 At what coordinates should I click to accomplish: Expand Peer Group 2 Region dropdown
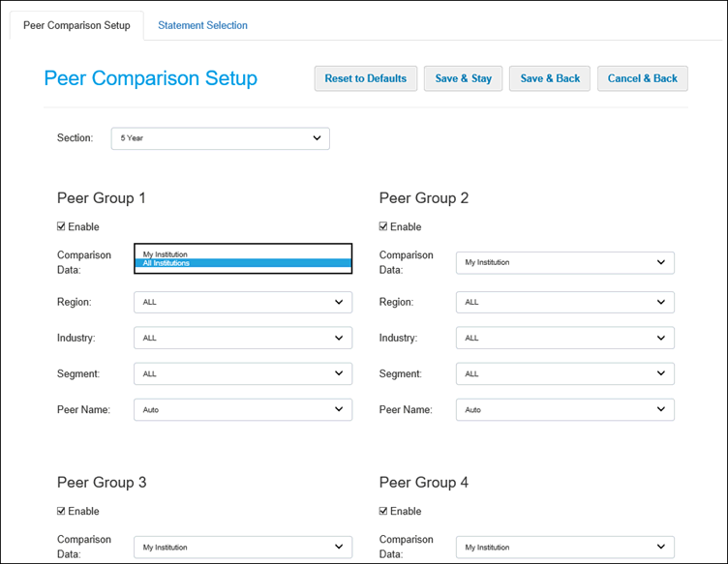(564, 302)
